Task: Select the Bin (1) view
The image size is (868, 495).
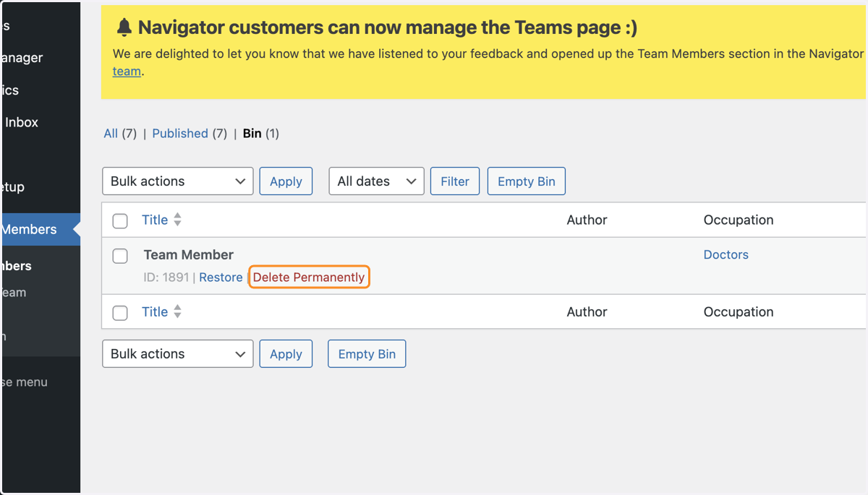Action: tap(261, 133)
